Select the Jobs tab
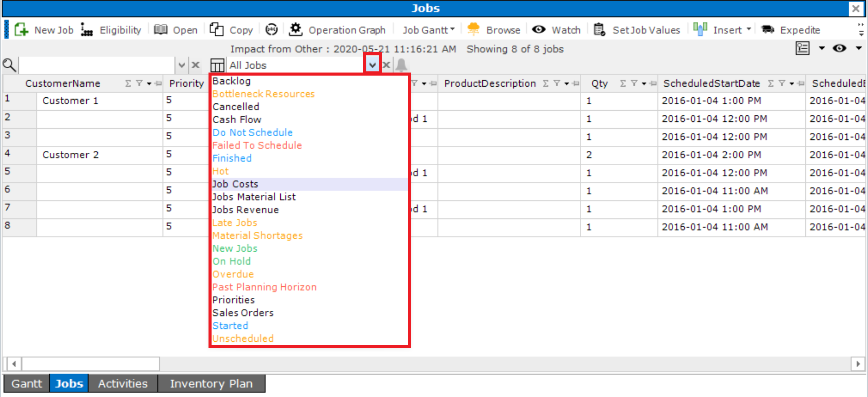 click(69, 384)
